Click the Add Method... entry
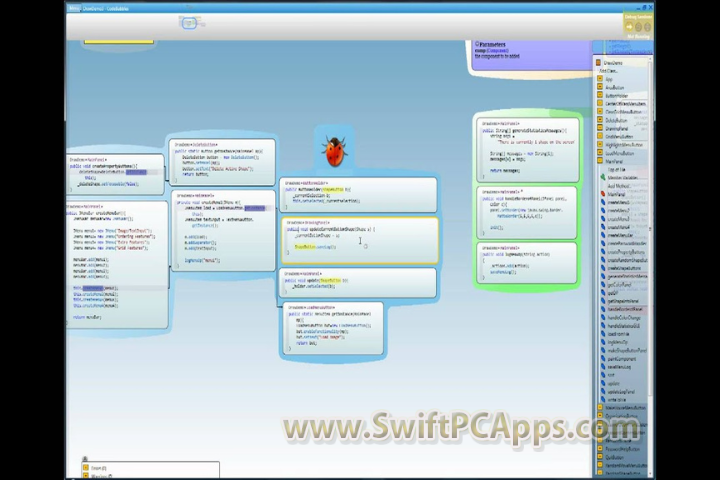This screenshot has width=720, height=480. pos(619,186)
